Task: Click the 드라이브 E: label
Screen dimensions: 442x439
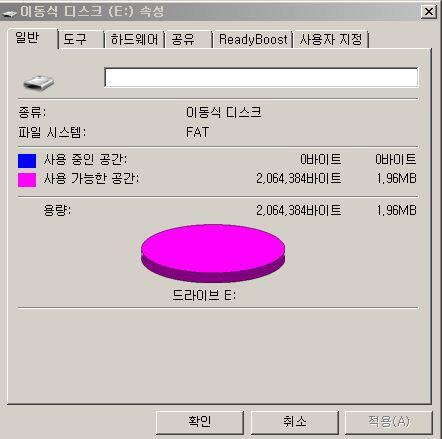Action: click(204, 295)
